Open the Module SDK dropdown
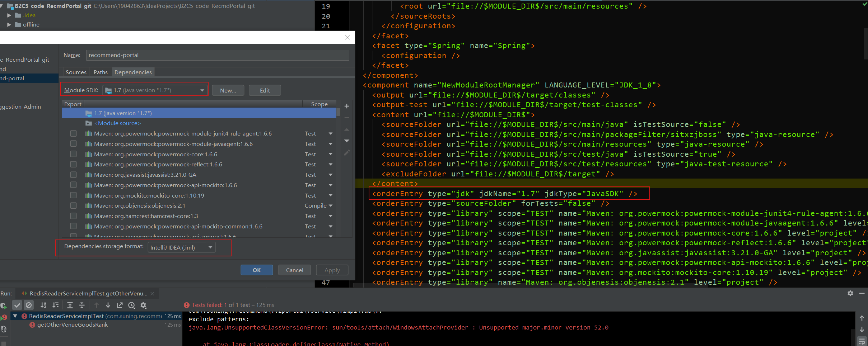The width and height of the screenshot is (868, 346). point(155,90)
